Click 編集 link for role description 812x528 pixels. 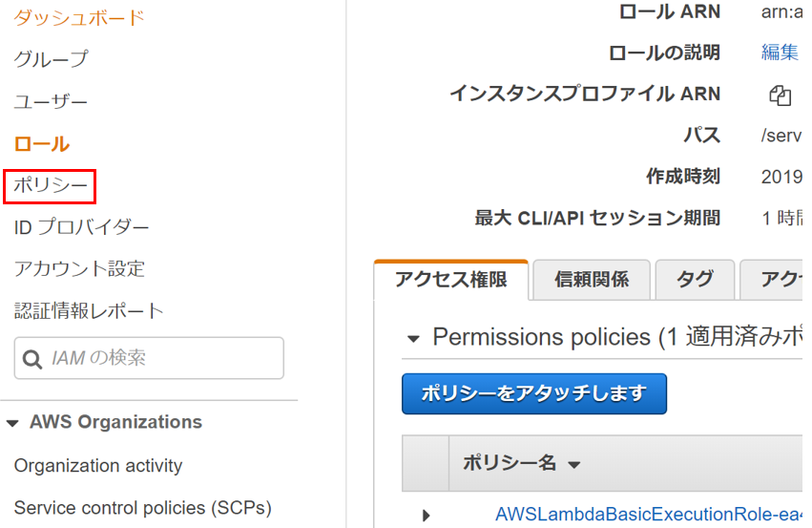(780, 53)
